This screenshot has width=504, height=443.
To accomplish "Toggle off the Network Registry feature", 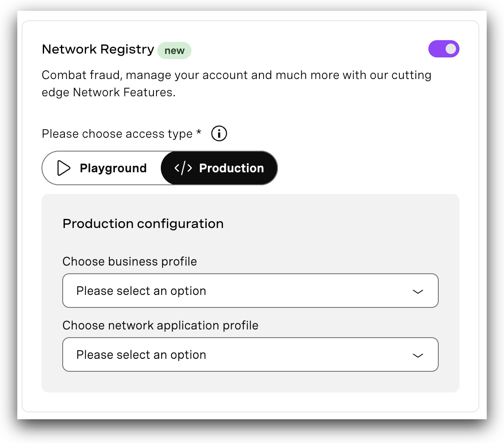I will pyautogui.click(x=444, y=49).
